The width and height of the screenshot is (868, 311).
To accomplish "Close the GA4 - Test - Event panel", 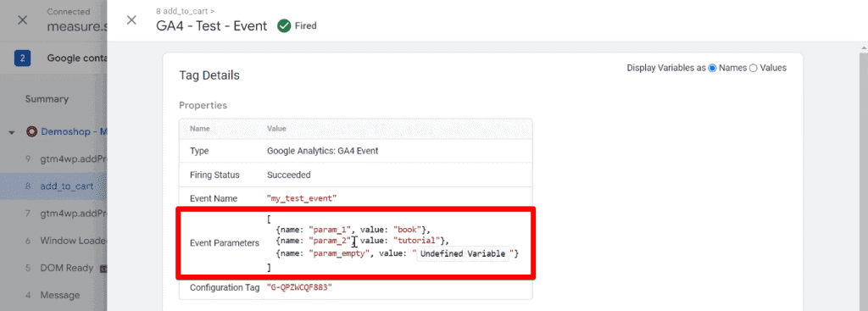I will tap(131, 20).
